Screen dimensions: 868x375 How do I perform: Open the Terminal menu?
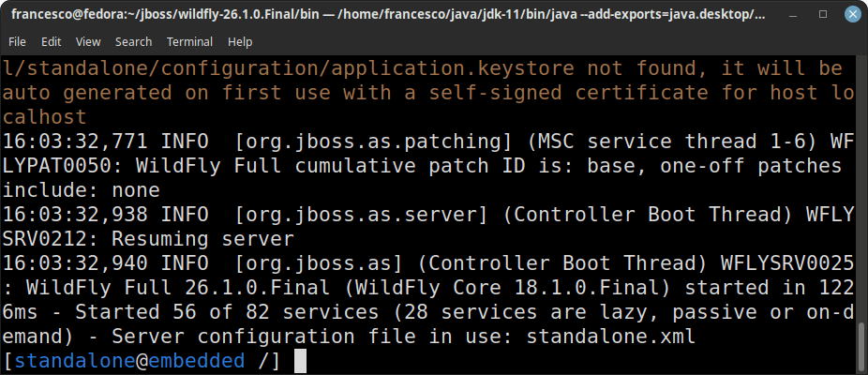[190, 41]
